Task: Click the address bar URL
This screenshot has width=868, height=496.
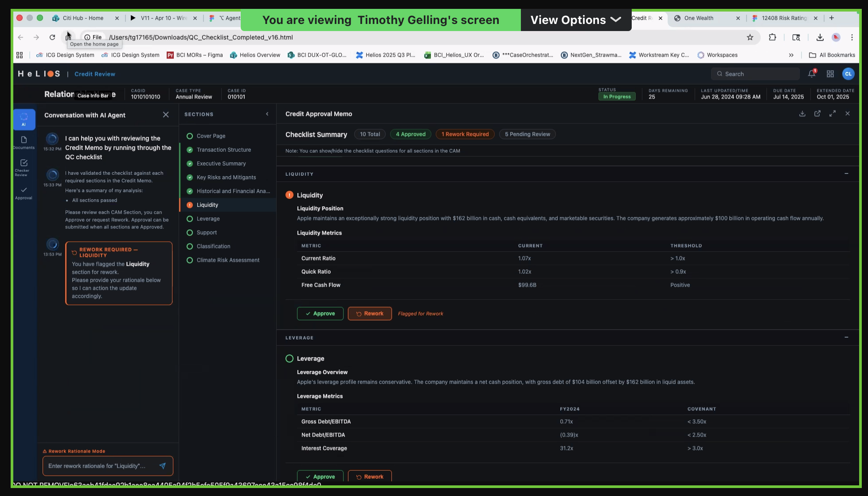Action: tap(201, 37)
